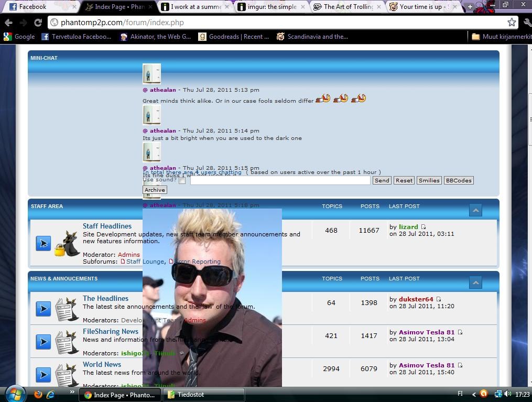This screenshot has height=402, width=532.
Task: Open Tiedostot window from taskbar
Action: (203, 395)
